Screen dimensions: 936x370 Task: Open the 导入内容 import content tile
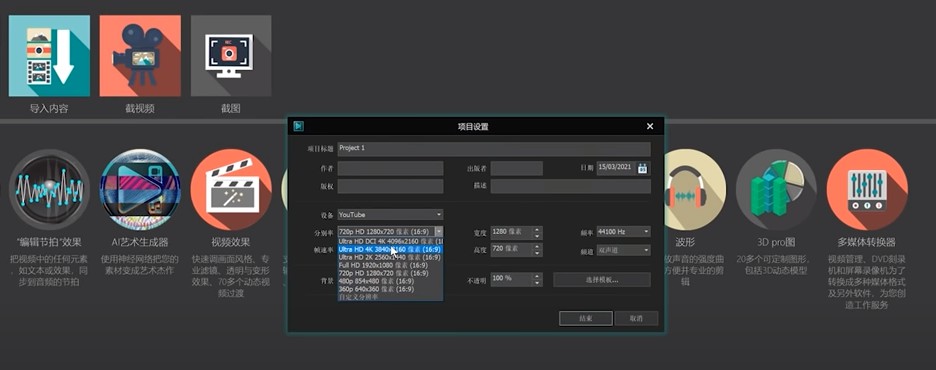click(49, 56)
